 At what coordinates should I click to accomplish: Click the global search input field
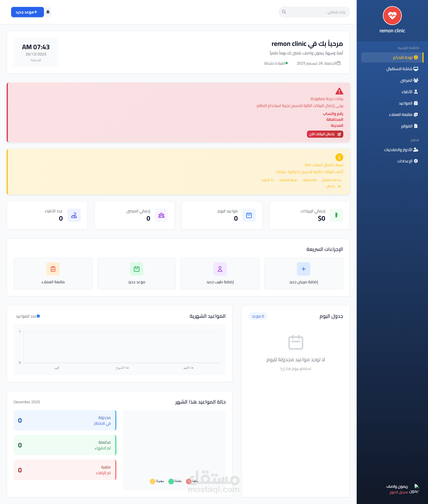coord(315,12)
